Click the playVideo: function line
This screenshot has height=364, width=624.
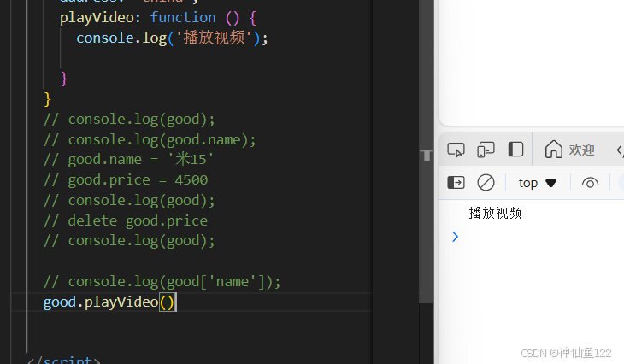pyautogui.click(x=158, y=17)
